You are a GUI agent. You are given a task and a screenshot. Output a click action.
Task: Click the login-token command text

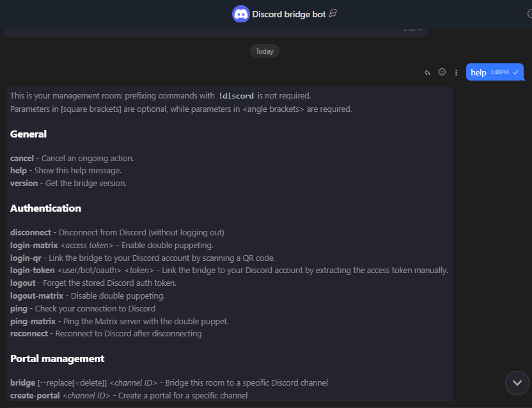[33, 271]
